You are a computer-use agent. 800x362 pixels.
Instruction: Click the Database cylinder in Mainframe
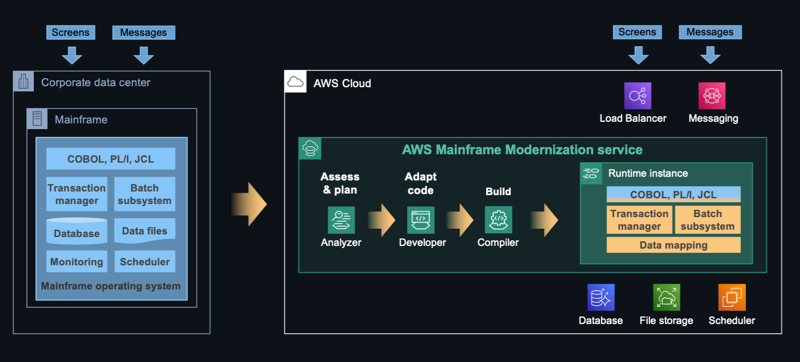tap(77, 231)
